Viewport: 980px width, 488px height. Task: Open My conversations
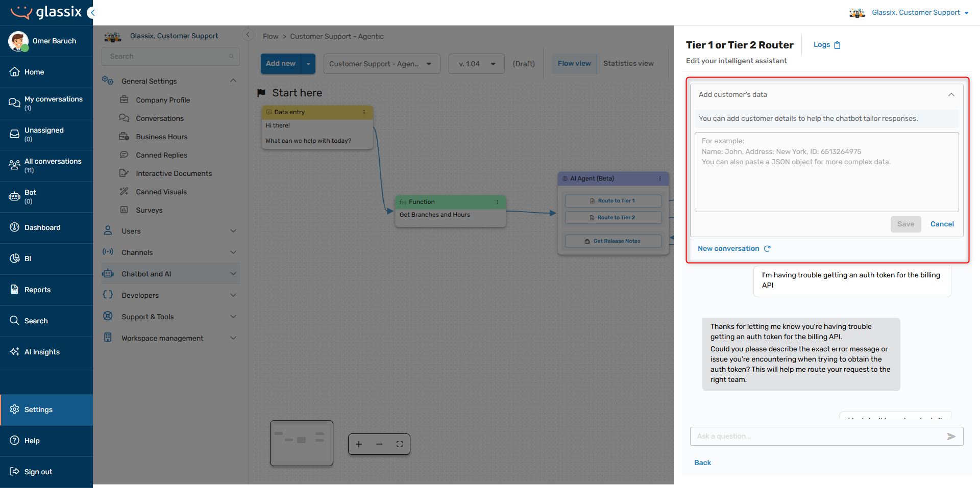coord(46,103)
